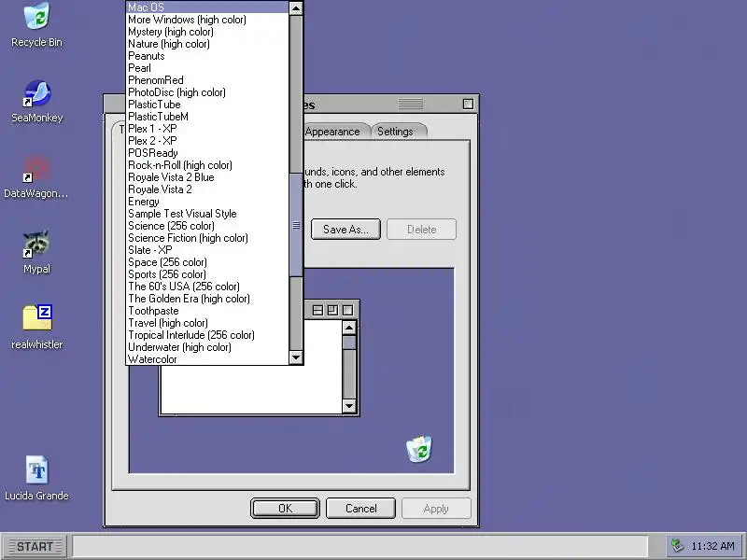Viewport: 747px width, 560px height.
Task: Select the Royale Vista 2 entry
Action: [x=207, y=189]
